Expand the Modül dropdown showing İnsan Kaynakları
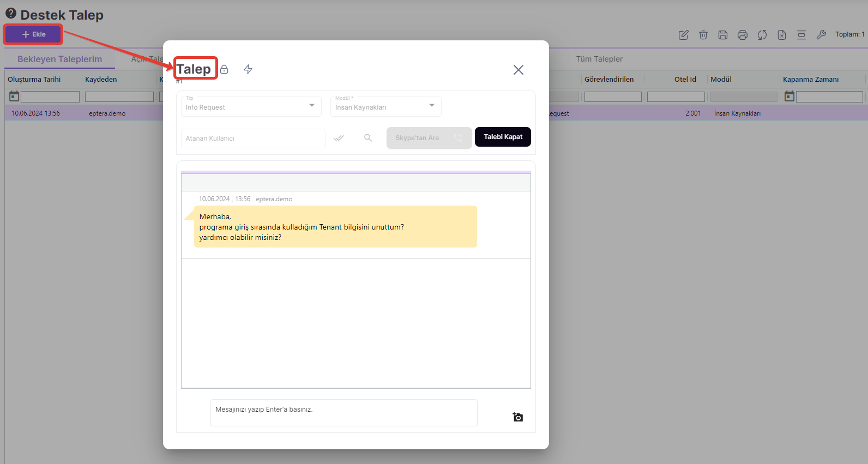 (385, 106)
